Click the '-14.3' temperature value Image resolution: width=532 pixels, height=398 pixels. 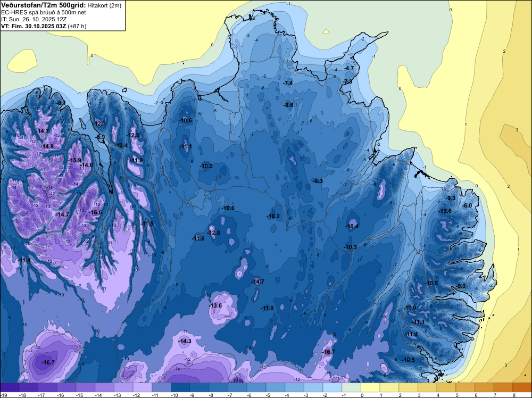point(185,342)
